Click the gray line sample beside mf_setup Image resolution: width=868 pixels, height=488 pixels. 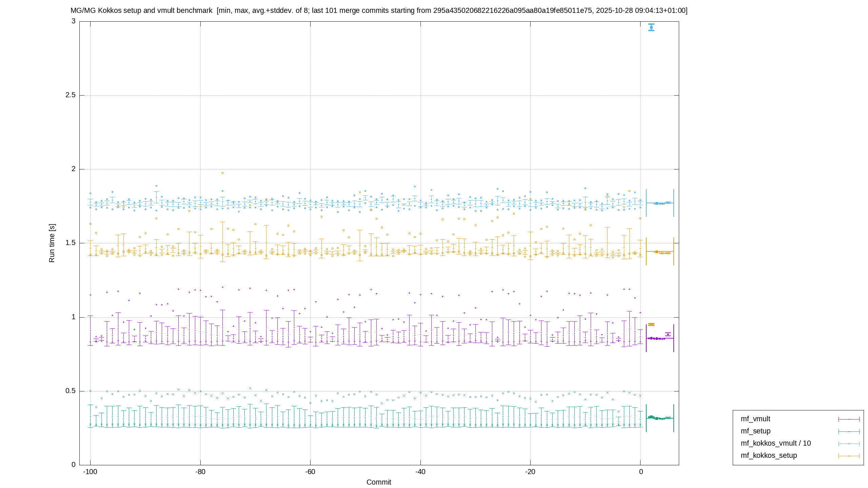tap(849, 431)
